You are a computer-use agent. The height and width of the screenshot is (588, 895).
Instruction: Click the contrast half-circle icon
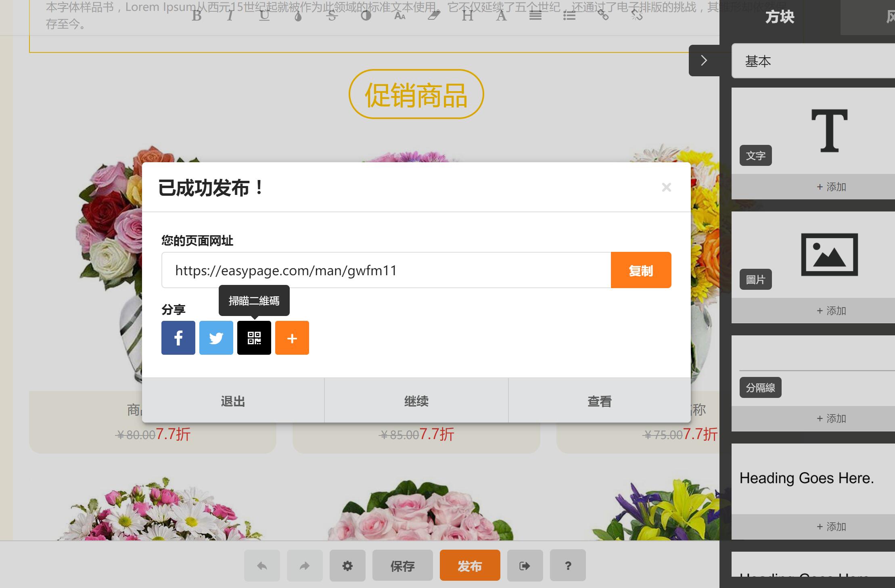click(x=366, y=16)
